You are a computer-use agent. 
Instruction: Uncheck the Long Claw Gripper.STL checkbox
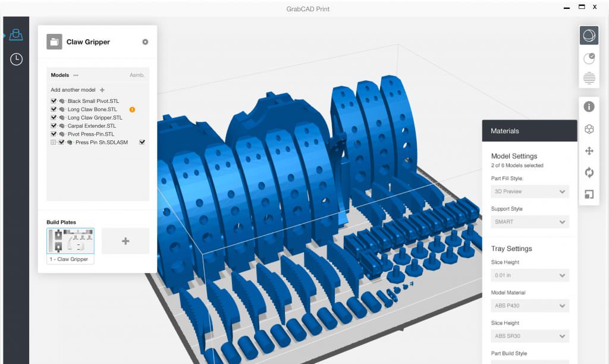point(54,117)
